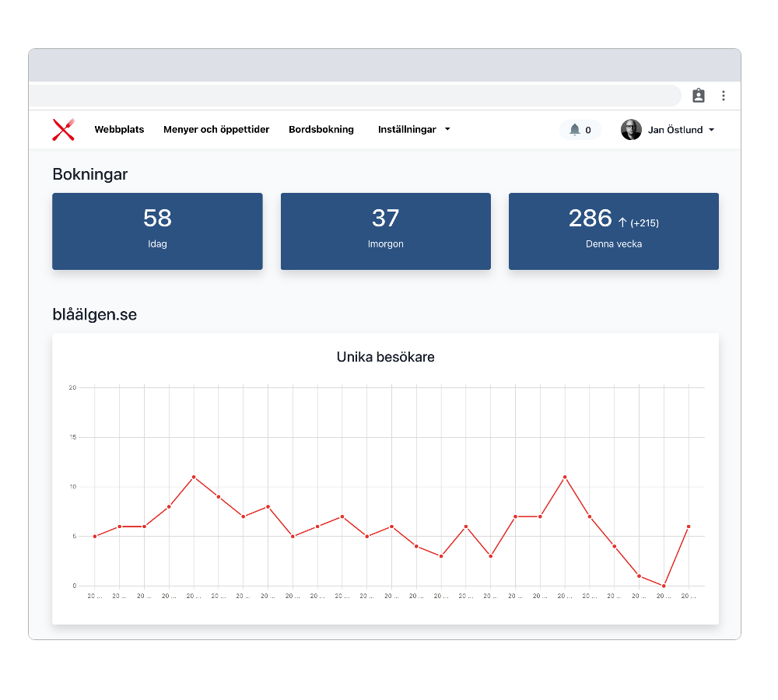
Task: Click the browser address bar
Action: click(354, 96)
